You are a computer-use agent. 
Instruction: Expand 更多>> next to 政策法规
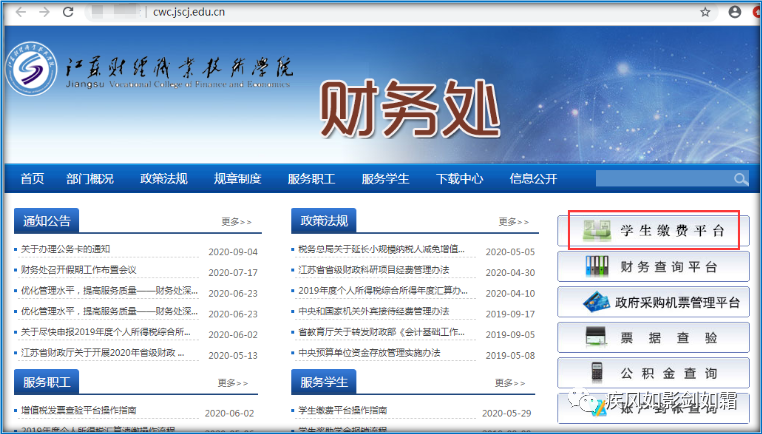(512, 222)
